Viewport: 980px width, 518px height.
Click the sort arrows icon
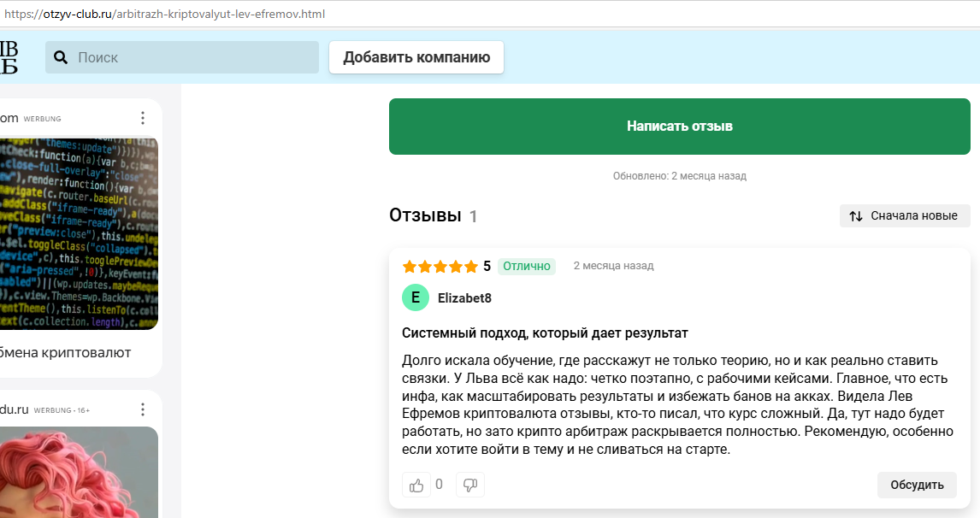click(x=856, y=216)
